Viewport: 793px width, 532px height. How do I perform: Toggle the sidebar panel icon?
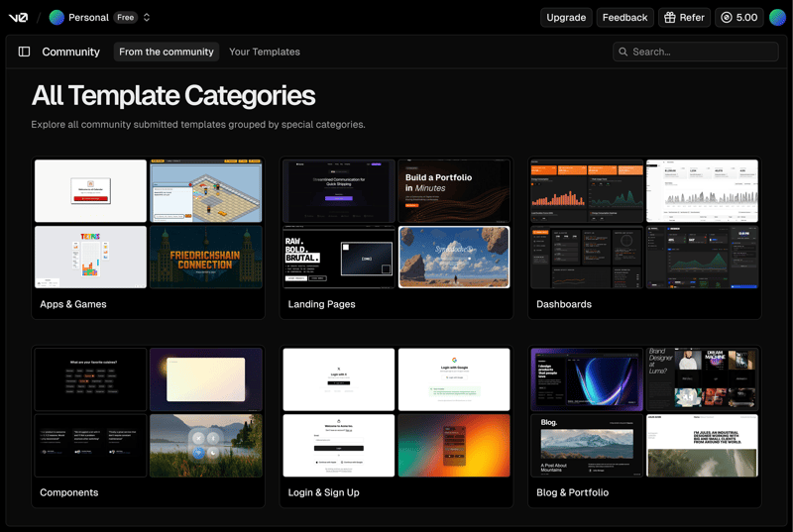[25, 52]
